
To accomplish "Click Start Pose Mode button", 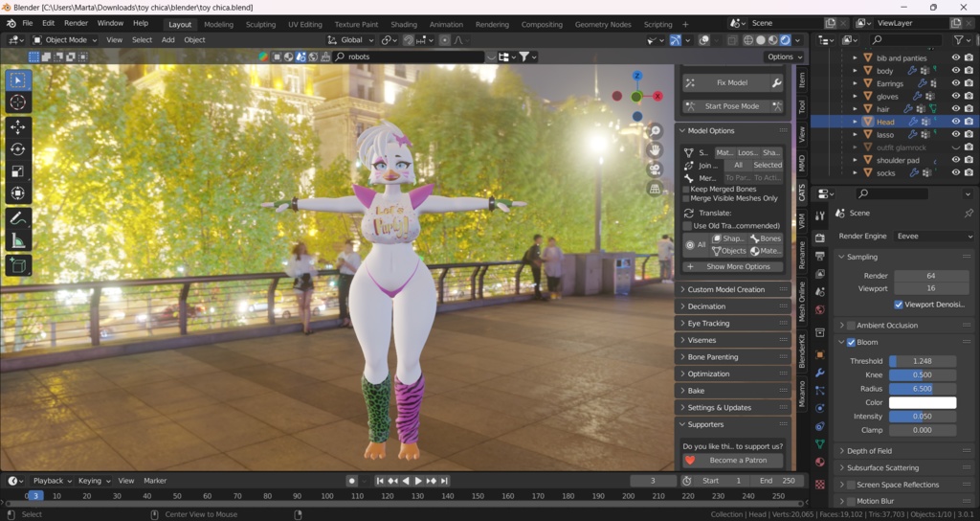I will pos(732,106).
